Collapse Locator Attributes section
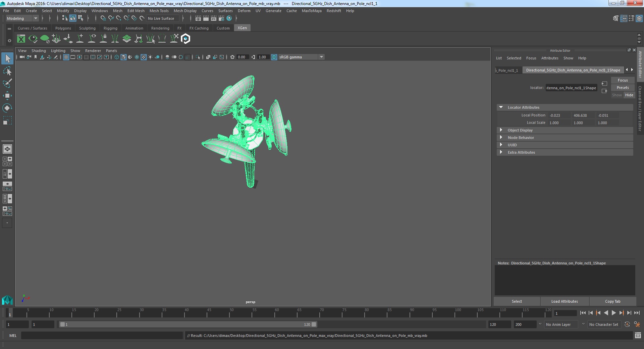Screen dimensions: 644x349 [501, 107]
